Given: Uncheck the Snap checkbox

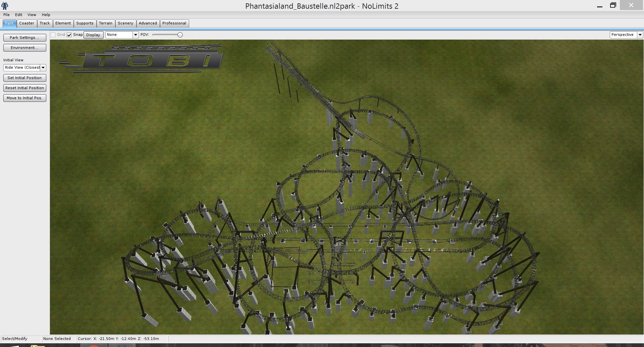Looking at the screenshot, I should pos(69,35).
